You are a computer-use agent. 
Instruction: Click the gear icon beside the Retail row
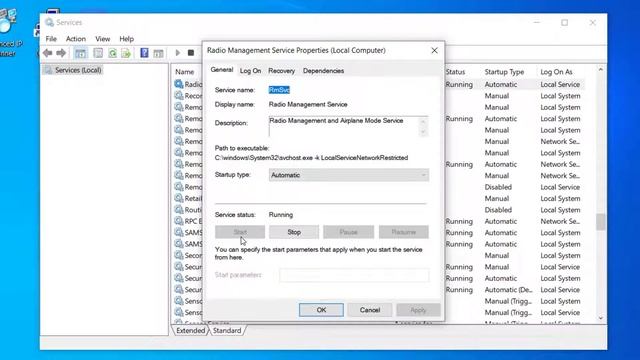point(178,198)
